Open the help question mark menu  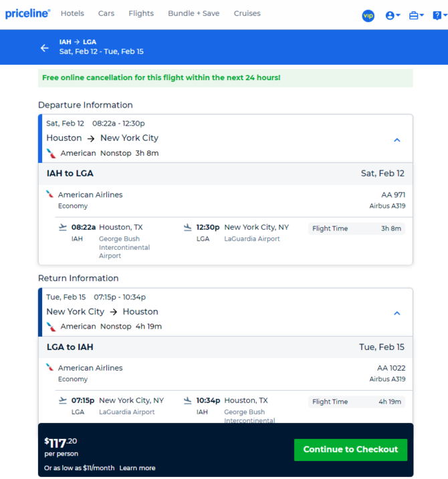(x=440, y=15)
